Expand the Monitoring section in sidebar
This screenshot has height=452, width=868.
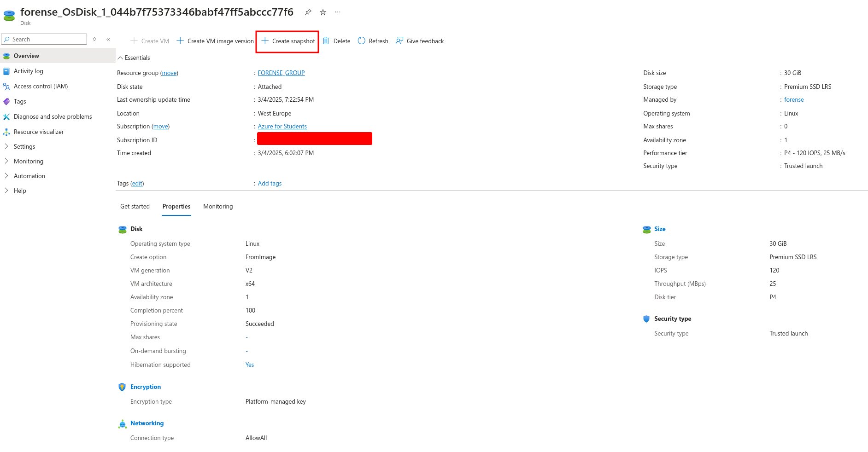point(6,161)
